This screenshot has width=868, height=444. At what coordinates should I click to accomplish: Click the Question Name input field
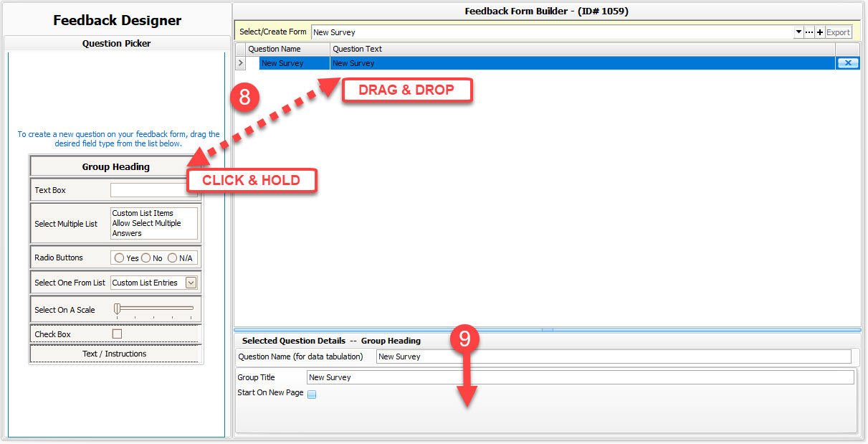click(x=614, y=356)
